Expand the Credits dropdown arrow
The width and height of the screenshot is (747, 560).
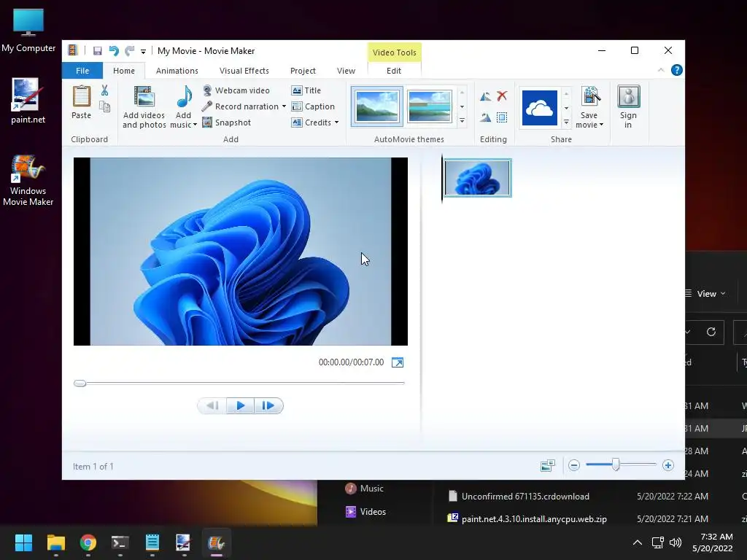tap(336, 122)
